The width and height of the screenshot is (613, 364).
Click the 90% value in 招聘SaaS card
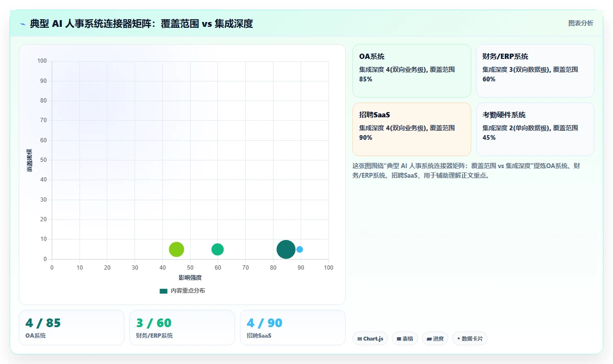[365, 137]
